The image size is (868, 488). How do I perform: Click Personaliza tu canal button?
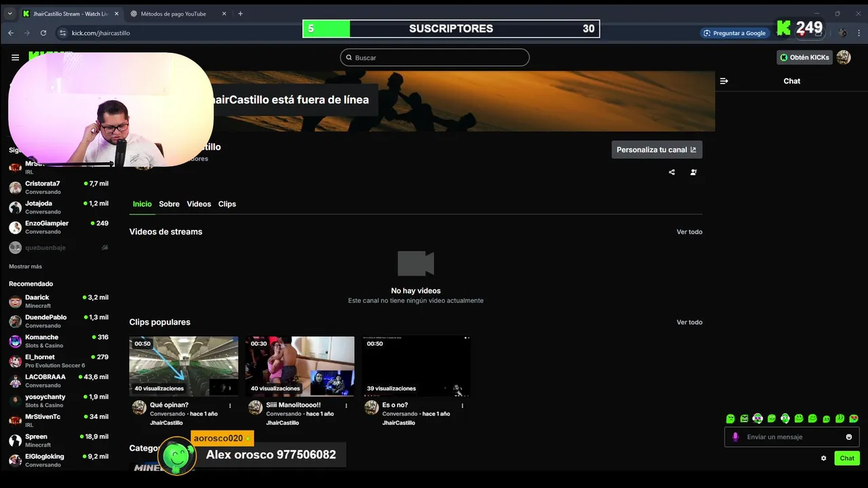coord(656,150)
